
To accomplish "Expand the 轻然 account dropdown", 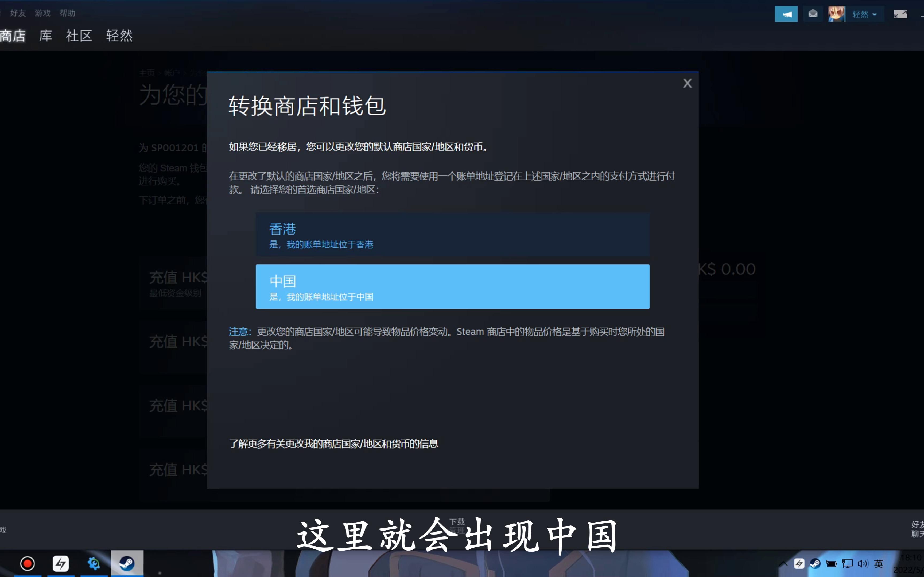I will pyautogui.click(x=864, y=14).
